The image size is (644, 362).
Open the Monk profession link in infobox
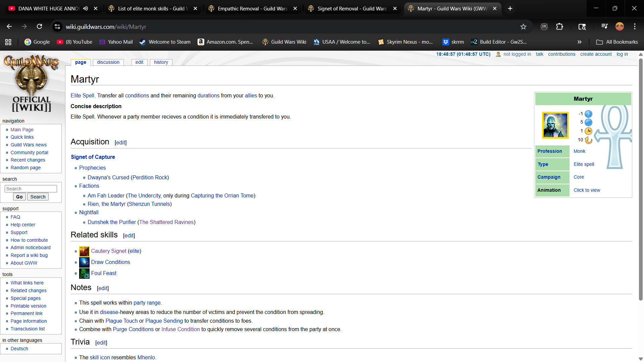point(579,151)
